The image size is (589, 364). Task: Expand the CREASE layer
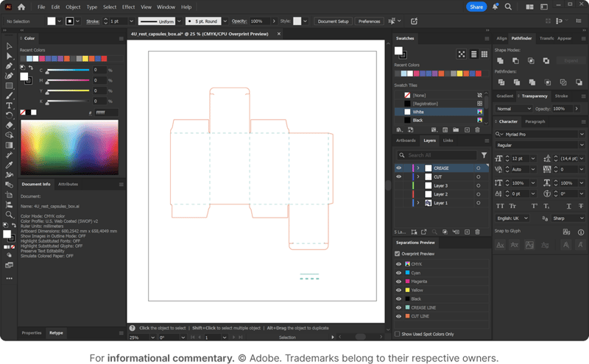pyautogui.click(x=418, y=168)
